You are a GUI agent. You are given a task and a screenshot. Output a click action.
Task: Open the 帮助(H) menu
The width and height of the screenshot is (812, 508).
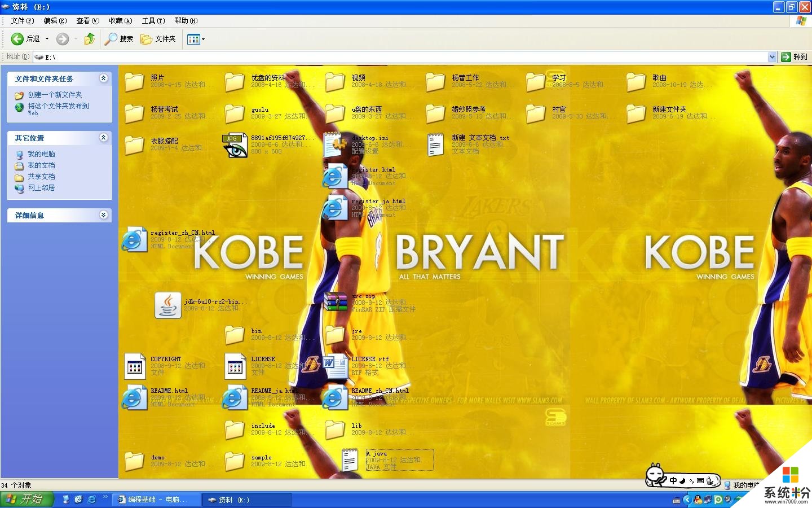point(186,21)
